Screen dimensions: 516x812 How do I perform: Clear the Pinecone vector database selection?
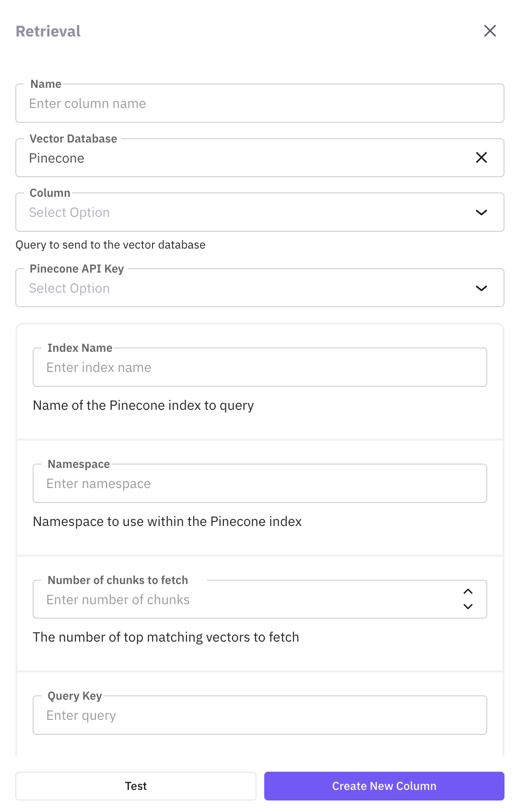click(481, 158)
